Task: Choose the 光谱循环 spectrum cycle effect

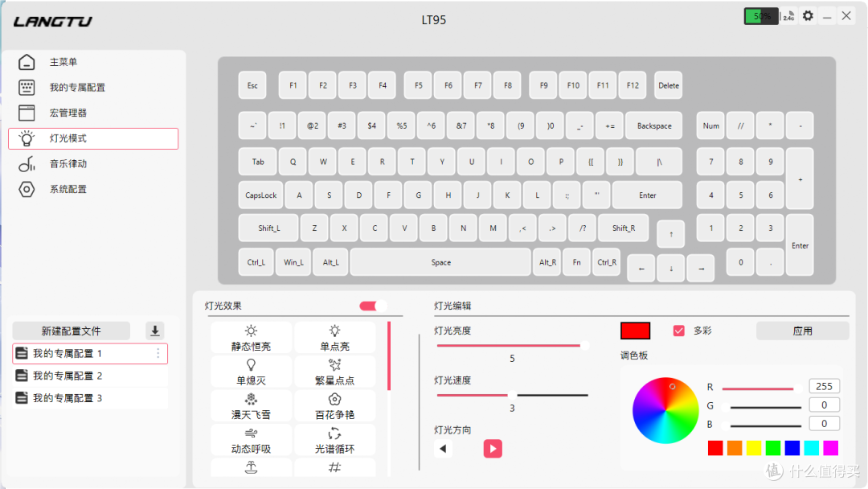Action: pyautogui.click(x=334, y=441)
